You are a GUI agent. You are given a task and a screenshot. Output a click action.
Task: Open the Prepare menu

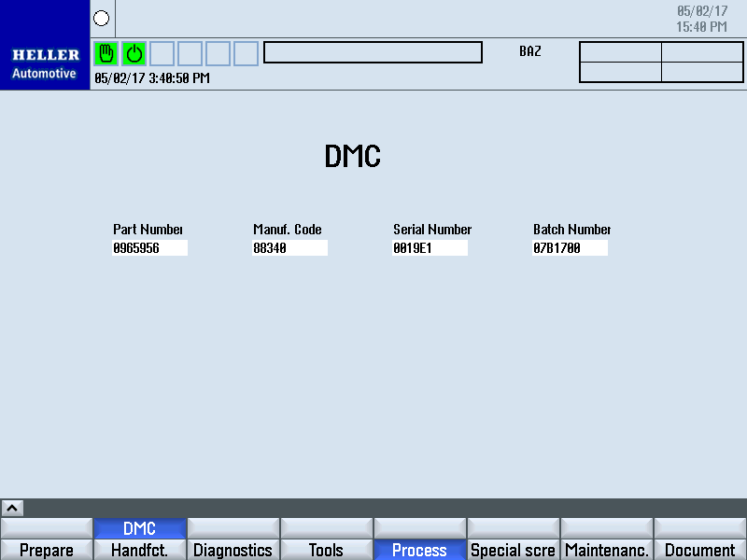46,550
